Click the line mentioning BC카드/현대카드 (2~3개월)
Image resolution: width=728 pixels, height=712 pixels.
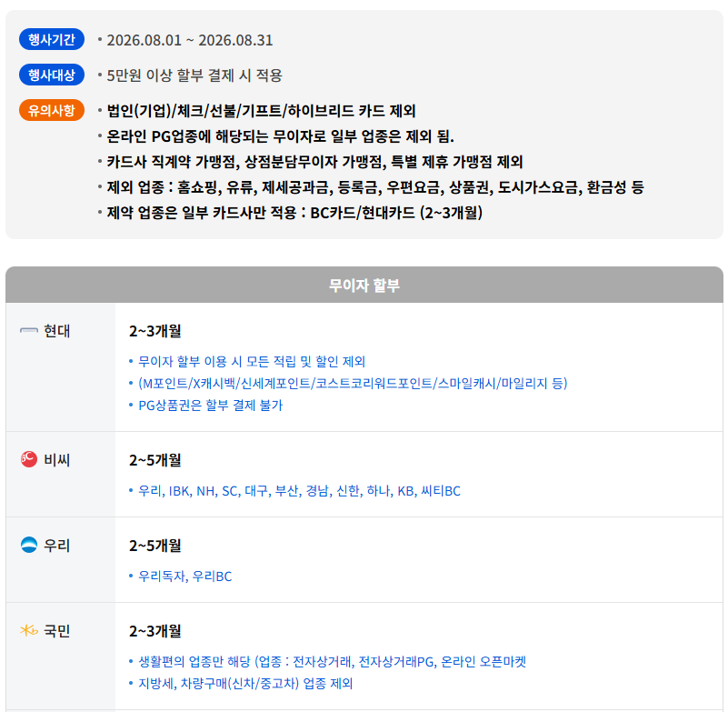[x=294, y=213]
